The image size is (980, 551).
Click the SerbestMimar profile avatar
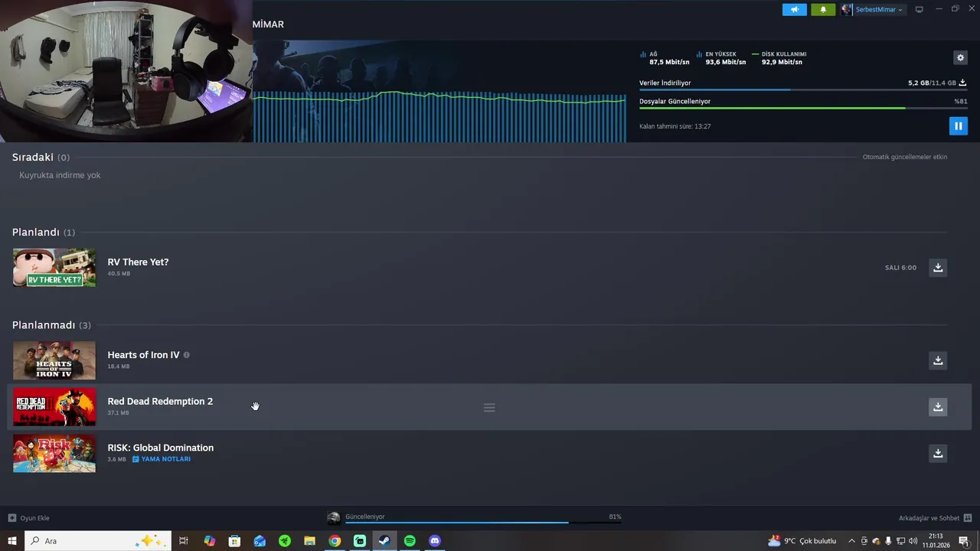(x=846, y=10)
